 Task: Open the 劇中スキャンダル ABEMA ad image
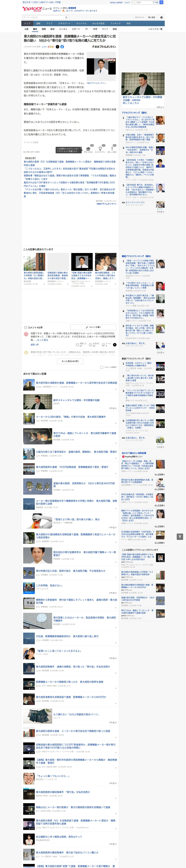[143, 84]
